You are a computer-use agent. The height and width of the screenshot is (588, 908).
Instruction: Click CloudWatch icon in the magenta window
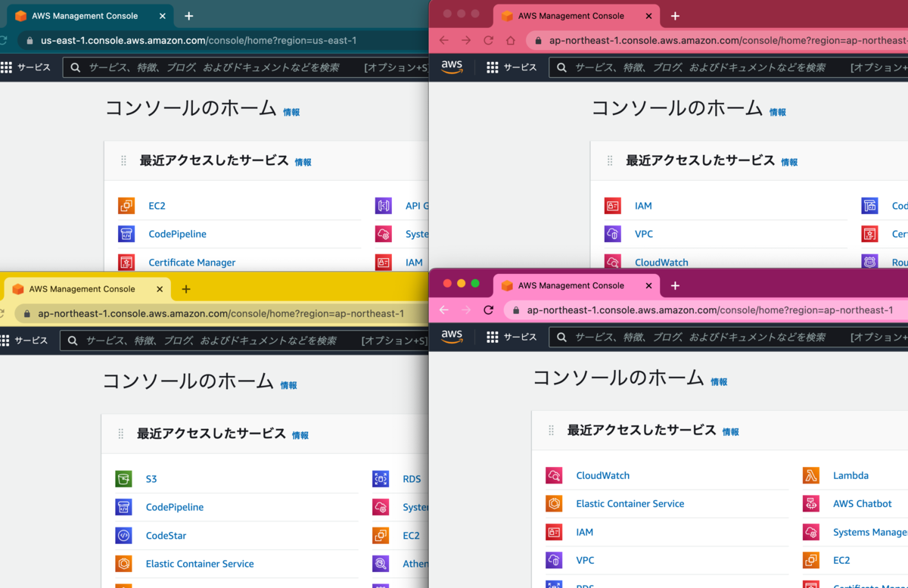(554, 475)
